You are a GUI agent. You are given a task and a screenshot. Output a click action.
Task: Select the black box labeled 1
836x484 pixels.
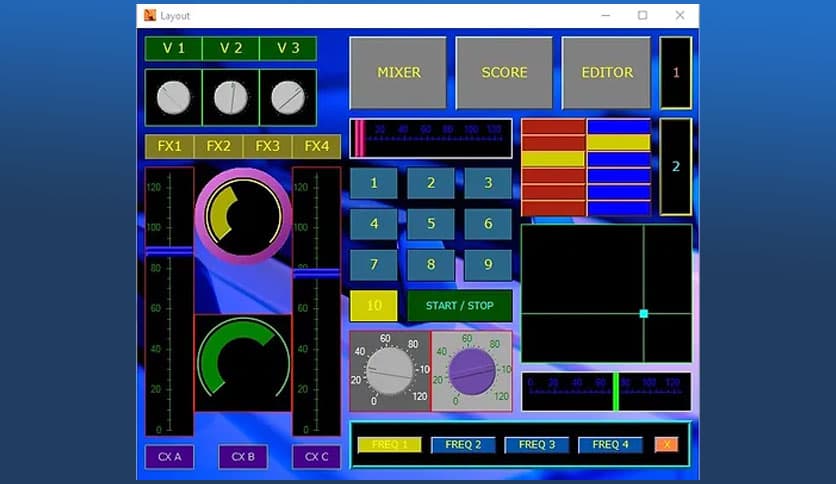tap(676, 73)
